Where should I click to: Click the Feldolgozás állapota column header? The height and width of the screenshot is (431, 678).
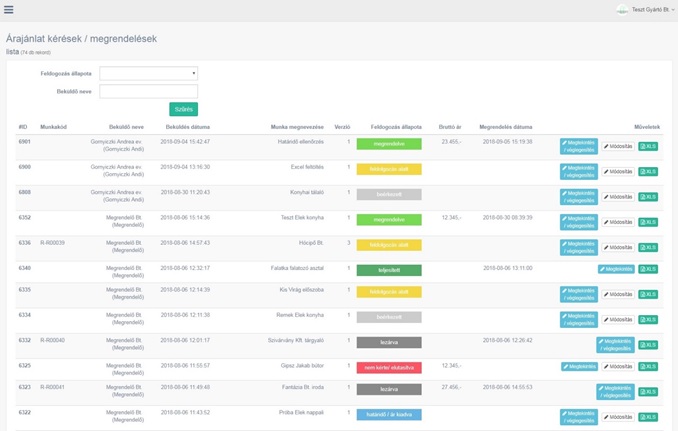tap(396, 127)
